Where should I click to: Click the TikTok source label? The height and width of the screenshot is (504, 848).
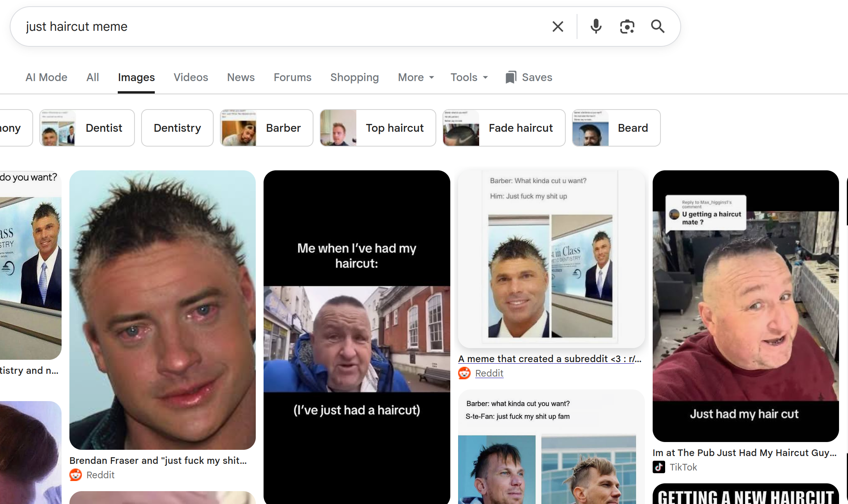[x=683, y=467]
